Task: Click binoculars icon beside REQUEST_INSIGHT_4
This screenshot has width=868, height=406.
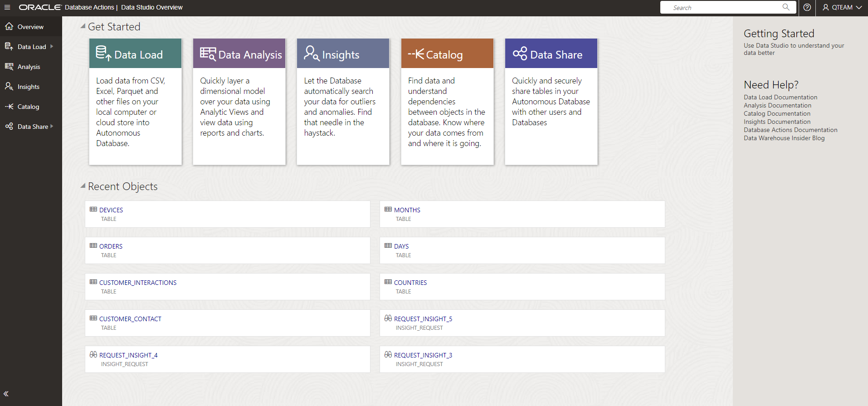Action: (93, 355)
